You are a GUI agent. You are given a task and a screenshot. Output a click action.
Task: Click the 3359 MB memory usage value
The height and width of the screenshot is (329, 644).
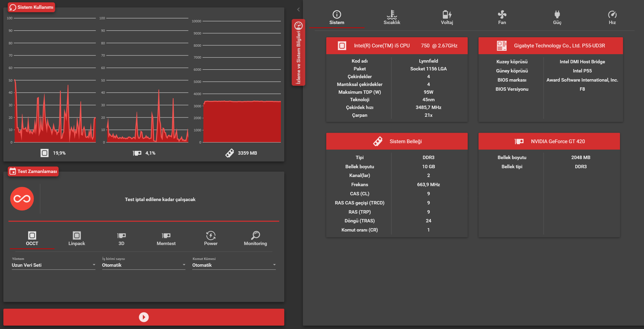pos(247,153)
